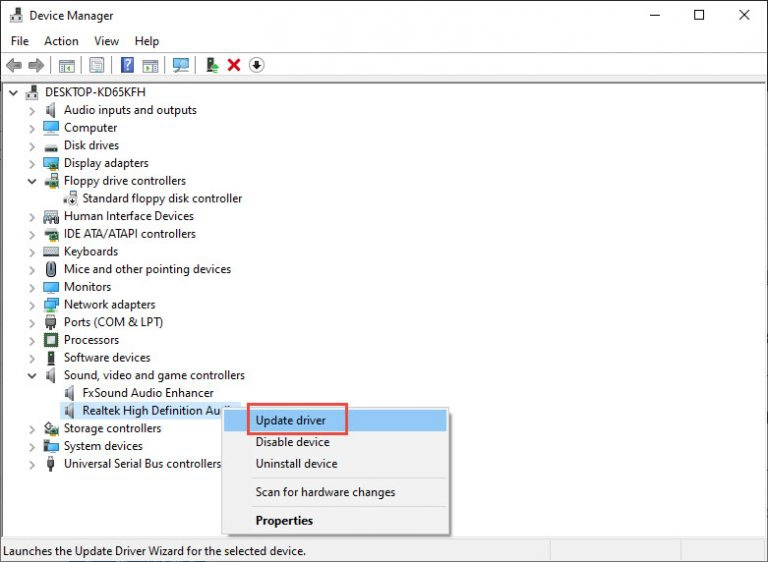Click Scan for hardware changes monitor icon
Viewport: 768px width, 562px height.
click(181, 65)
